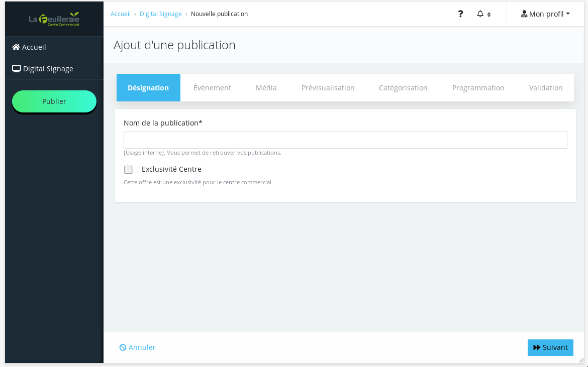Click the window resize grip corner
The height and width of the screenshot is (367, 588).
pos(581,360)
